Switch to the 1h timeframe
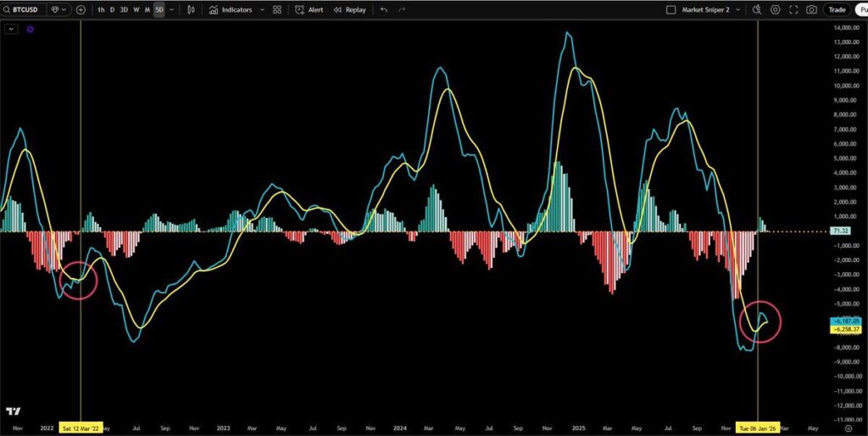Image resolution: width=868 pixels, height=436 pixels. pos(101,9)
